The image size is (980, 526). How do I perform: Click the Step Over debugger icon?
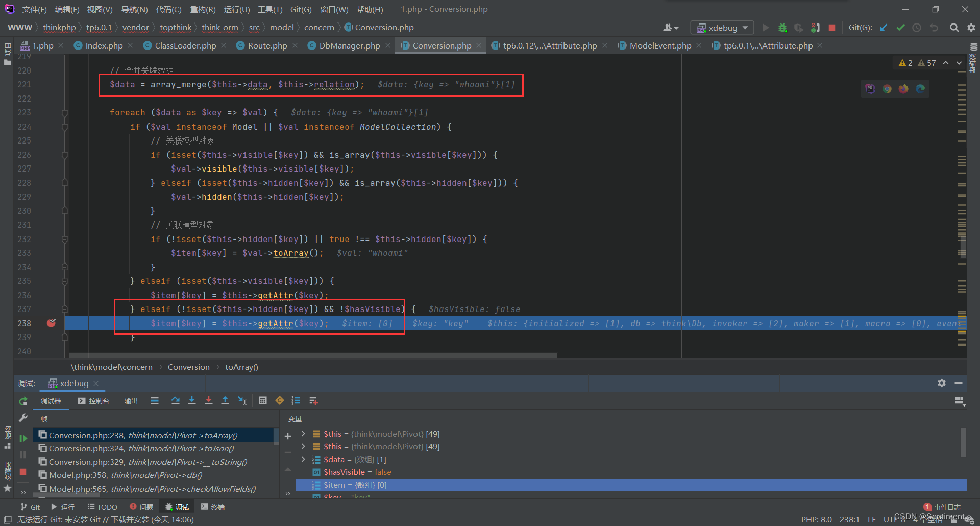pos(175,401)
